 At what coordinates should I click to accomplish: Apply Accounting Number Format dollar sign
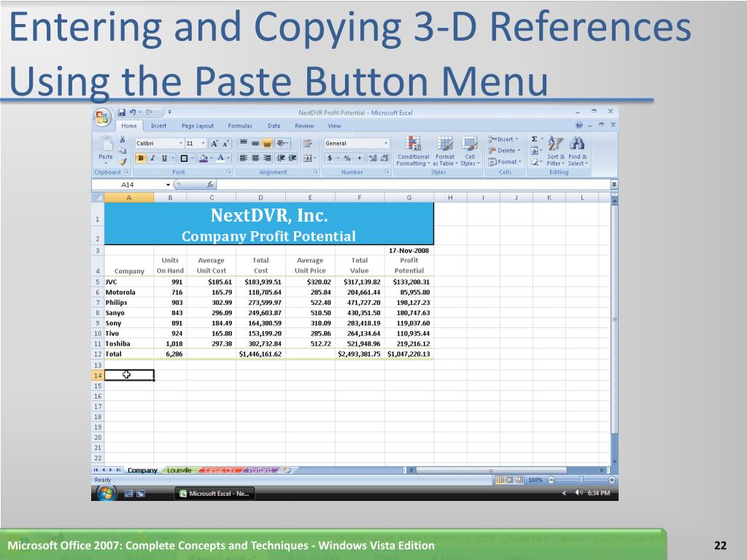(x=330, y=158)
